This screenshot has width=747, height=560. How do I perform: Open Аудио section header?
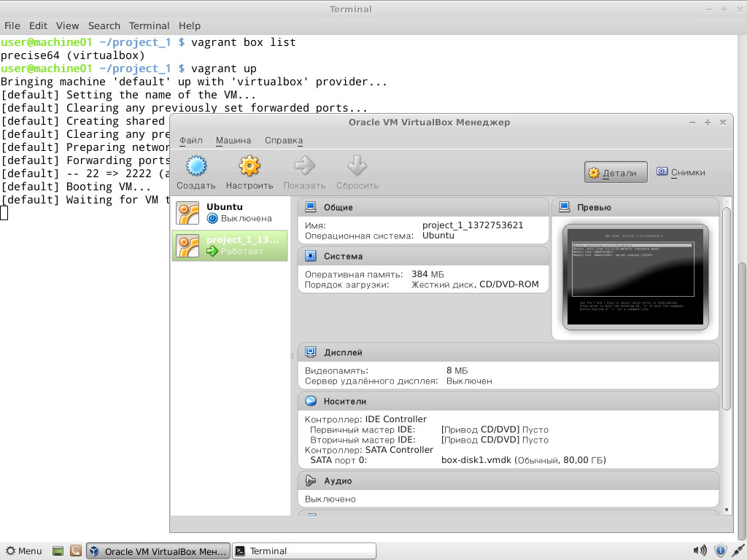click(508, 481)
